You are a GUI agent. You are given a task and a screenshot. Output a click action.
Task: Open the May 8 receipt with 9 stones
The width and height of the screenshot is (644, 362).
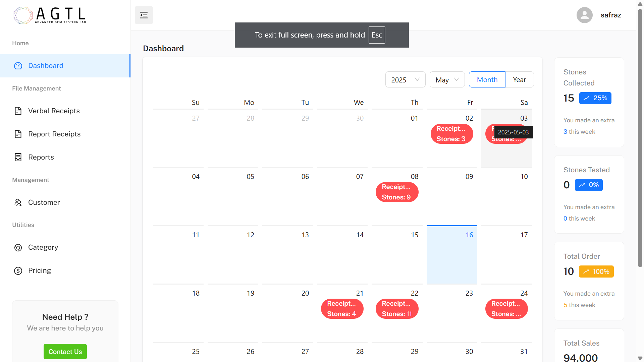point(397,192)
